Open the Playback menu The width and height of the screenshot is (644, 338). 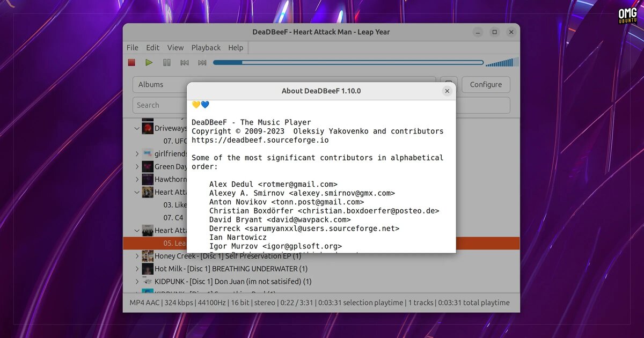[x=206, y=47]
